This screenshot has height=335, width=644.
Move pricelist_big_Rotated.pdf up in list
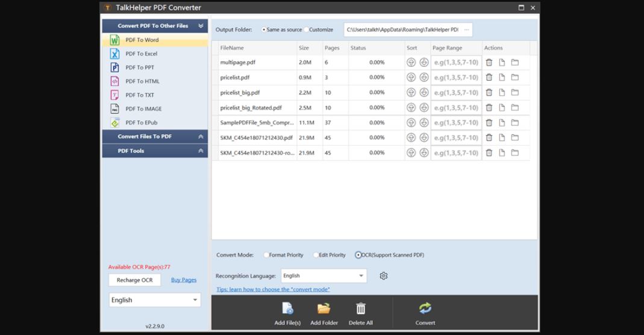[x=411, y=108]
